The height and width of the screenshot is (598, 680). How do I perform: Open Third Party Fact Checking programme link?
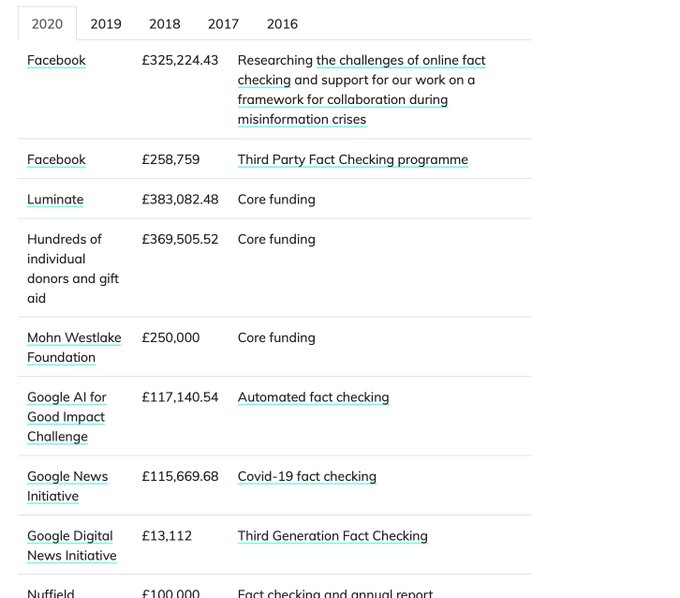[x=353, y=160]
